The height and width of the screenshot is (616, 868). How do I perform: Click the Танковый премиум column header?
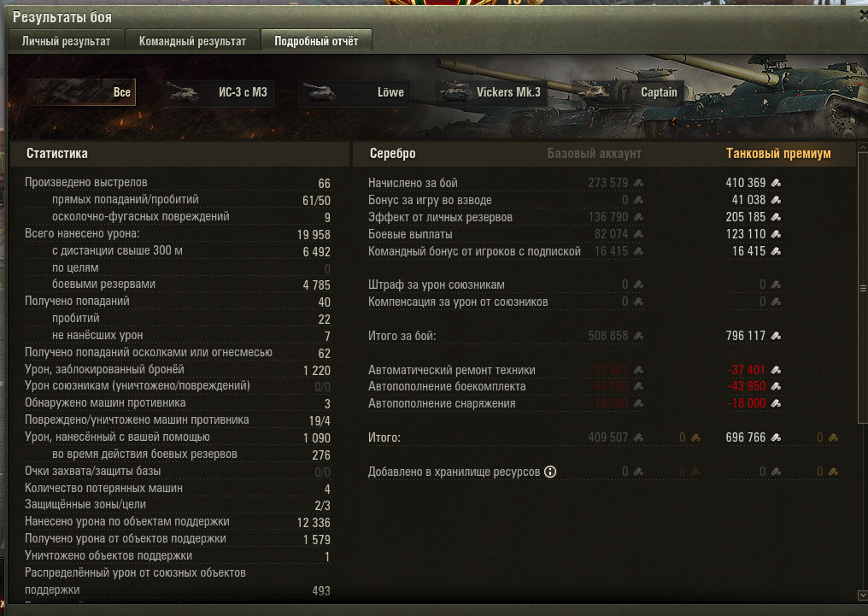(777, 153)
